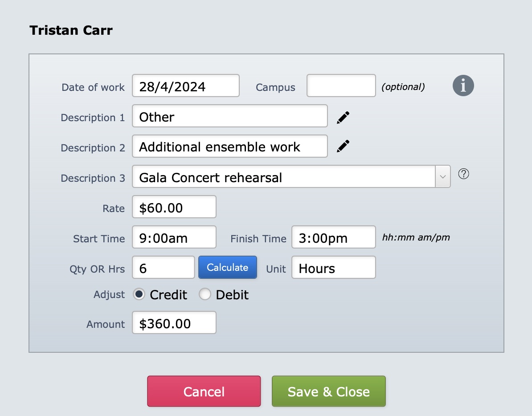Click the Cancel button
The width and height of the screenshot is (532, 416).
204,391
